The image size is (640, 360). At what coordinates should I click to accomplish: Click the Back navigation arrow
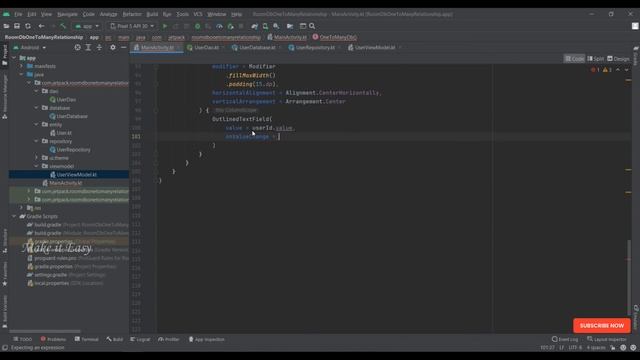tap(41, 26)
